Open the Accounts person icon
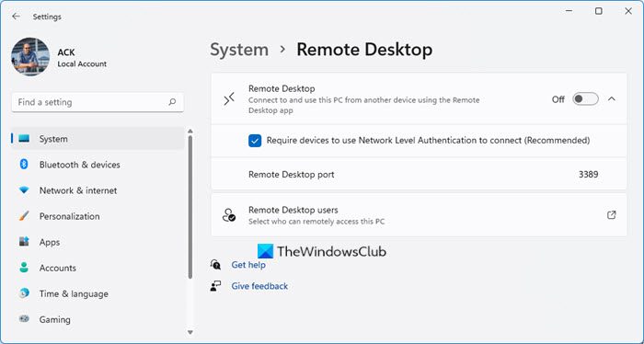This screenshot has width=644, height=344. pos(24,268)
